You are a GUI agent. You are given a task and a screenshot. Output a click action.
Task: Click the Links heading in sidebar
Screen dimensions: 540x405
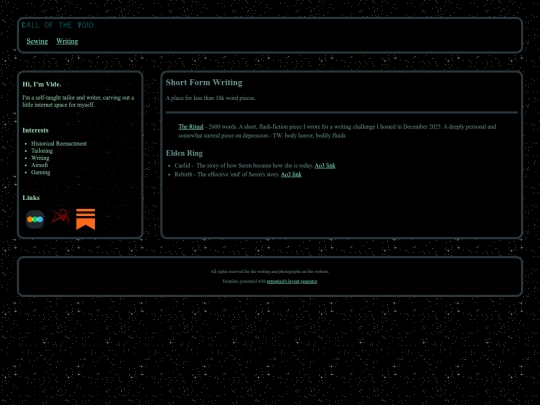coord(31,198)
